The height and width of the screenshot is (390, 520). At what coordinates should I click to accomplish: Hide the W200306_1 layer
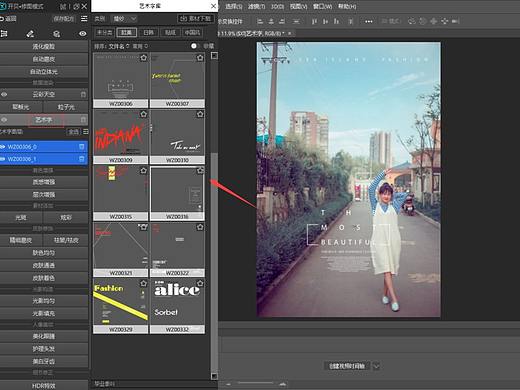click(x=3, y=159)
